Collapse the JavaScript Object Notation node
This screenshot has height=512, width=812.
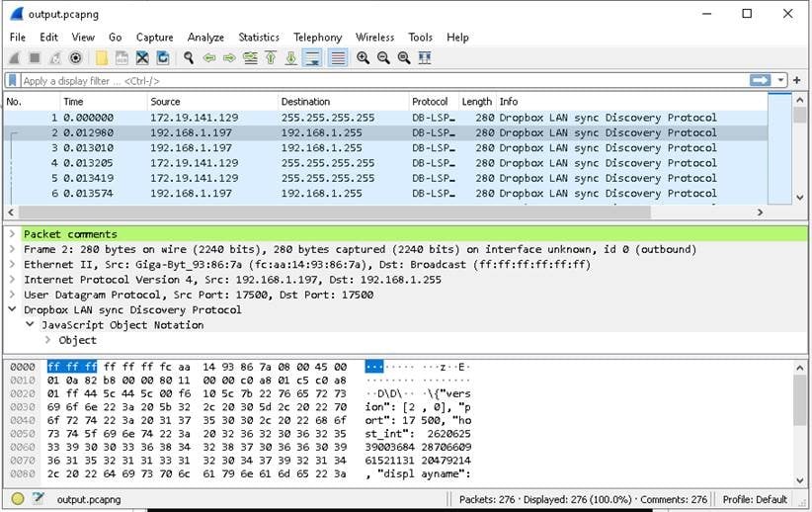[30, 324]
